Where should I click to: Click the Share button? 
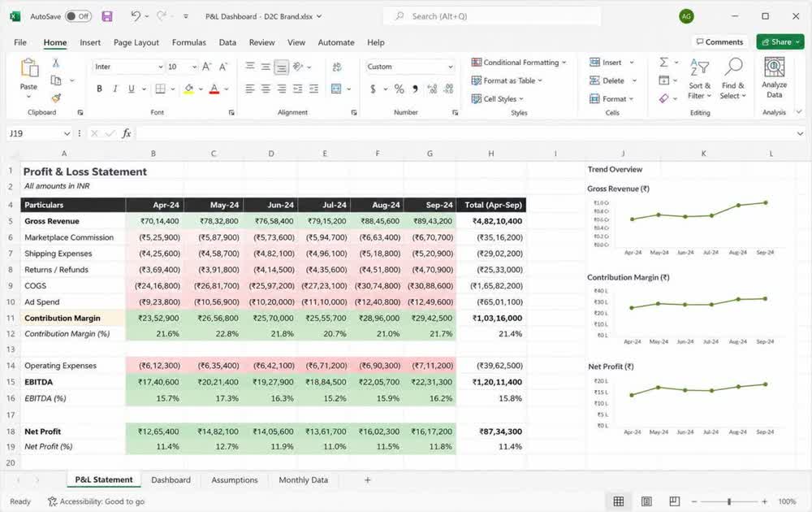pyautogui.click(x=780, y=42)
